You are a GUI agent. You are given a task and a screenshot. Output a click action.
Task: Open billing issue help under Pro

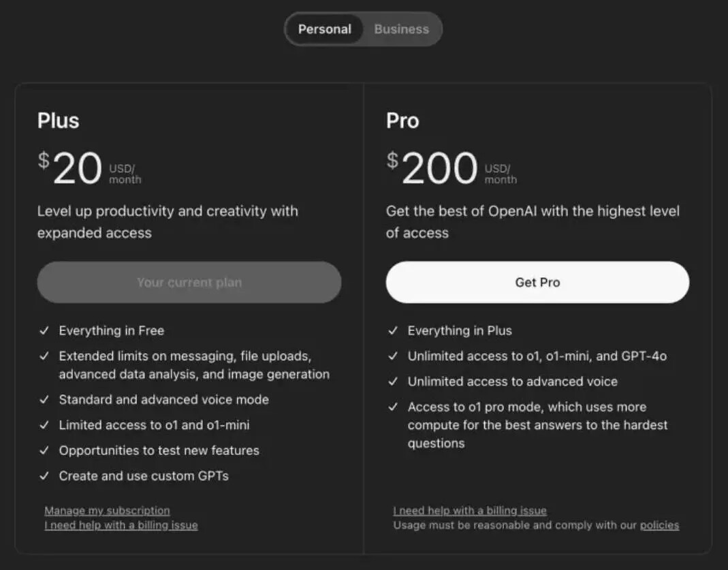[x=470, y=510]
